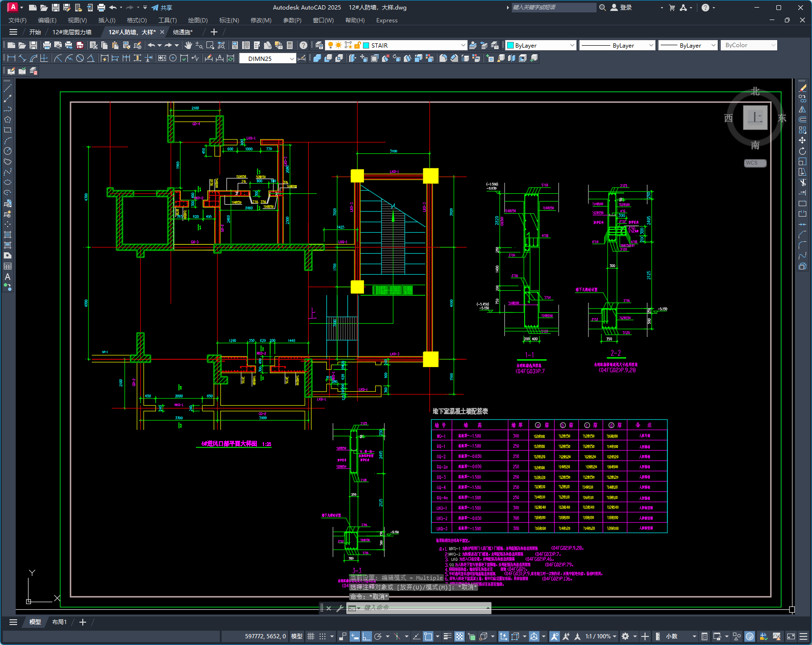The width and height of the screenshot is (812, 645).
Task: Toggle Ortho mode in status bar
Action: click(x=366, y=636)
